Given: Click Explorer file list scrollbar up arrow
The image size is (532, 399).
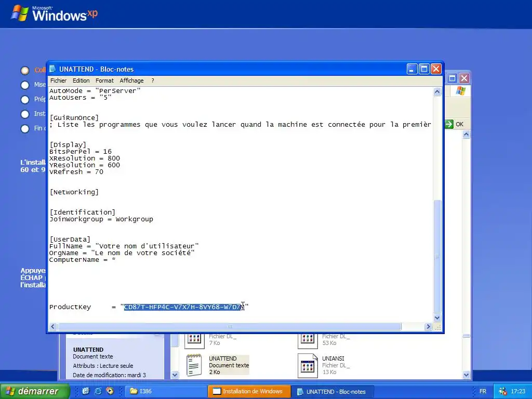Looking at the screenshot, I should (x=466, y=135).
